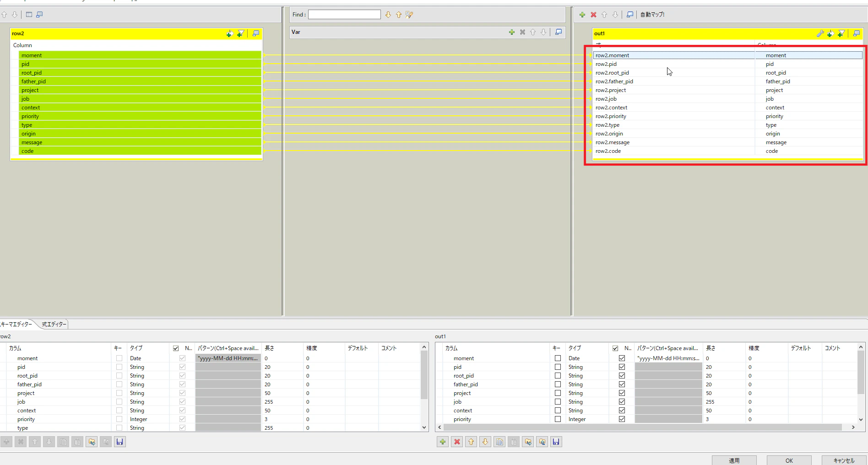Click the tool settings wrench icon on out1
The height and width of the screenshot is (465, 868).
[820, 33]
